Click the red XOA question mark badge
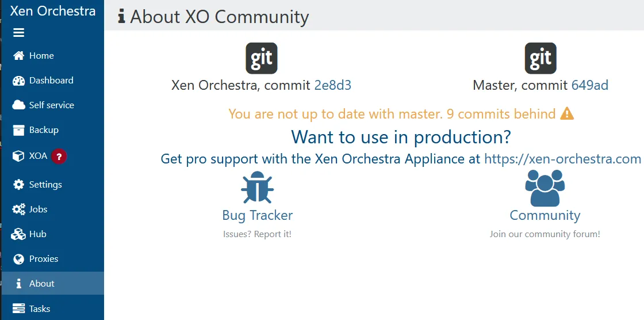 (59, 156)
